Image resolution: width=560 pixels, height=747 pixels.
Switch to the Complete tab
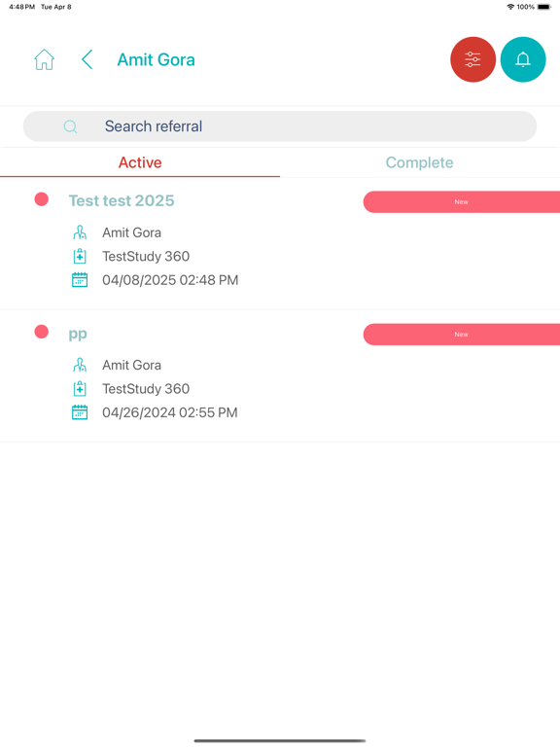[420, 162]
